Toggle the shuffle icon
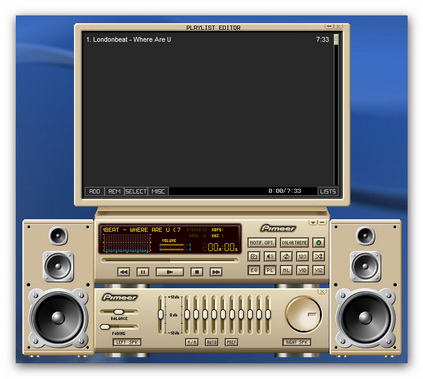Viewport: 423px width, 379px height. coord(319,256)
